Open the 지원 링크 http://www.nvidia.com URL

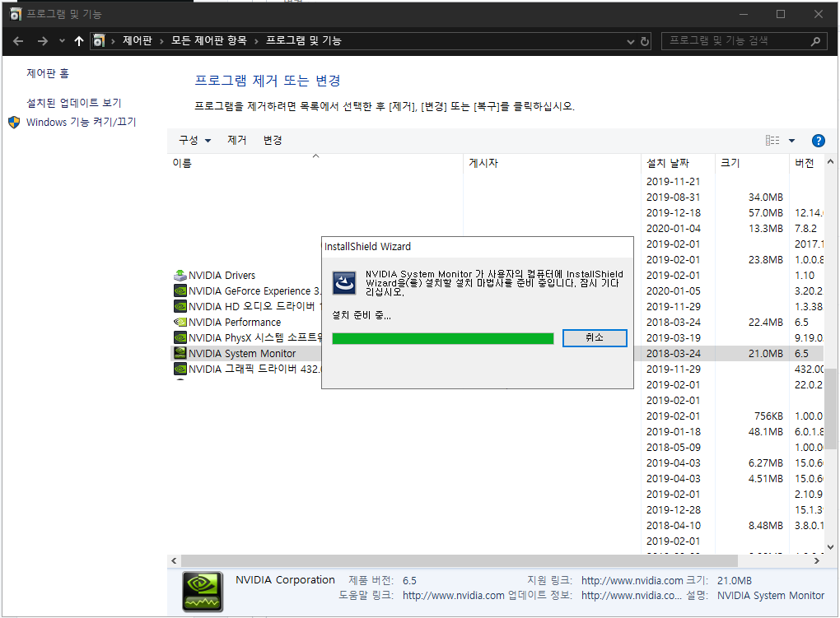[632, 580]
